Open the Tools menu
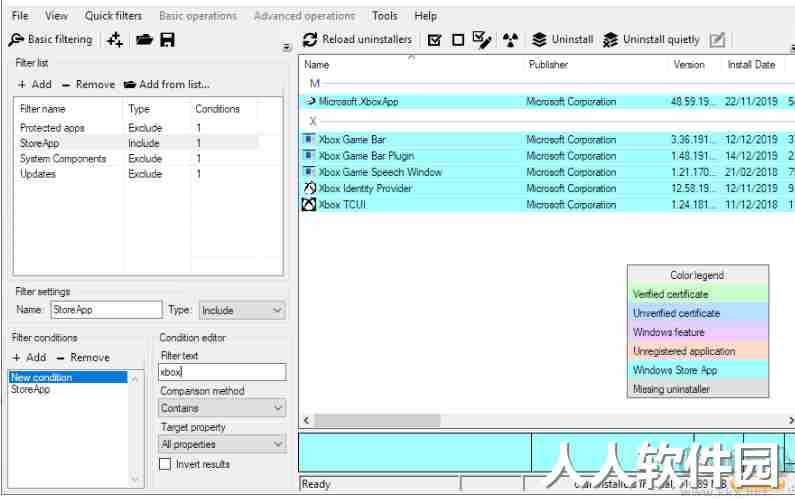 point(385,16)
